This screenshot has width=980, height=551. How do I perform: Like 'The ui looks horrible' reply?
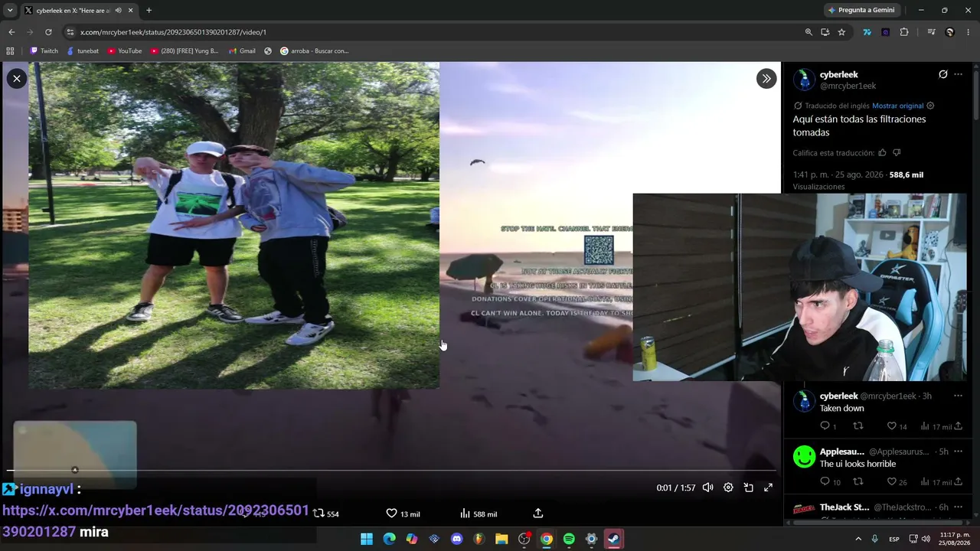(x=897, y=482)
